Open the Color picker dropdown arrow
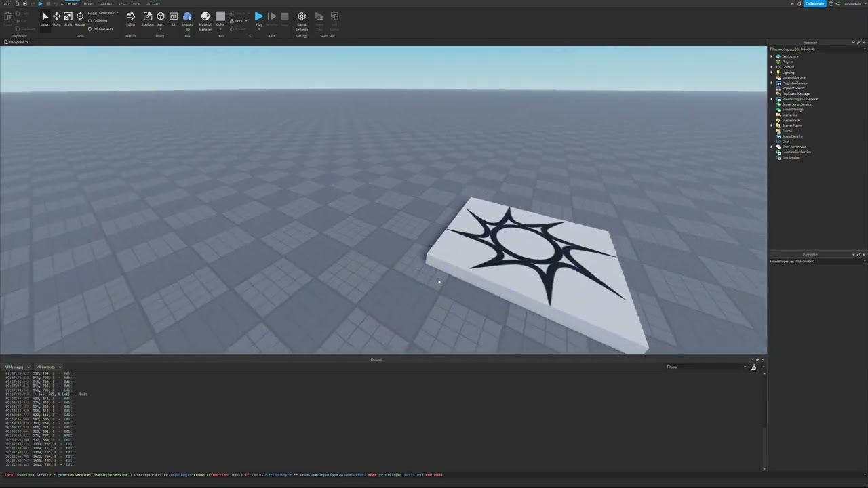This screenshot has width=868, height=488. click(220, 28)
